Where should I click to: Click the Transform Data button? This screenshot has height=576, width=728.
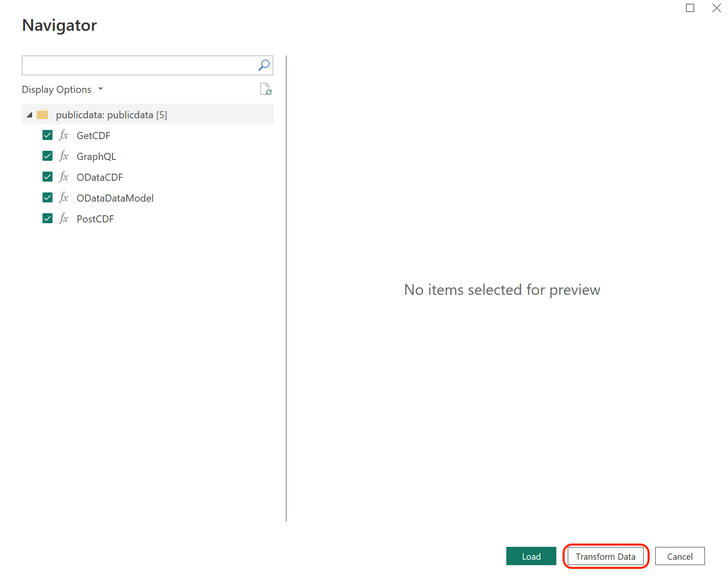(605, 556)
